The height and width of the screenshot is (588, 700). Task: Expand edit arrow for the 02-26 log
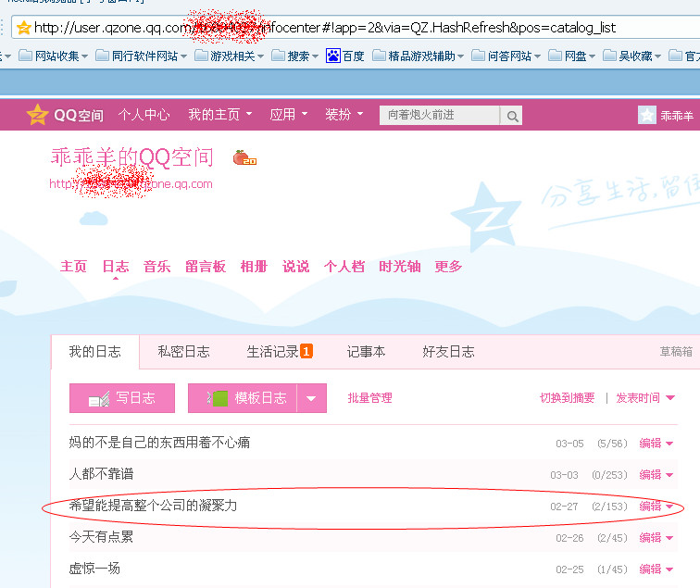coord(669,538)
